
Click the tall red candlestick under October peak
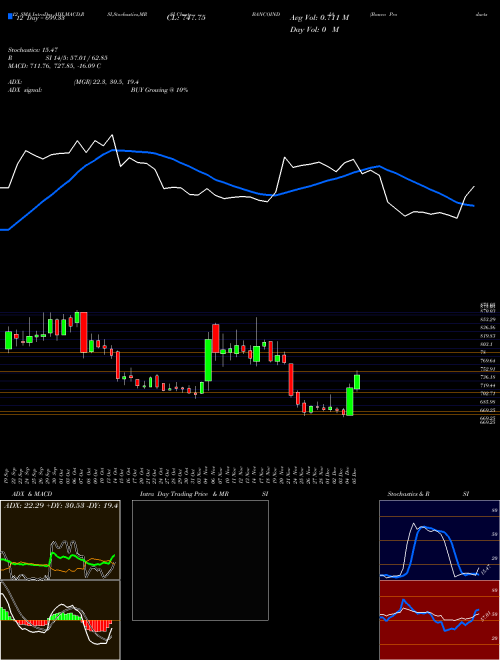click(84, 332)
